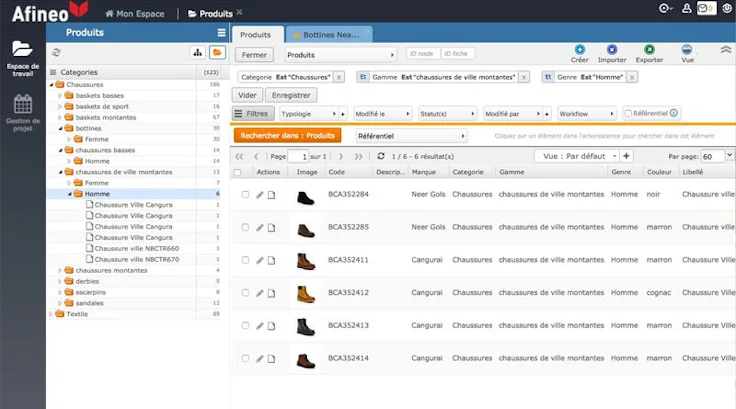Click Rechercher dans : Produits button
Viewport: 736px width, 409px height.
tap(288, 136)
